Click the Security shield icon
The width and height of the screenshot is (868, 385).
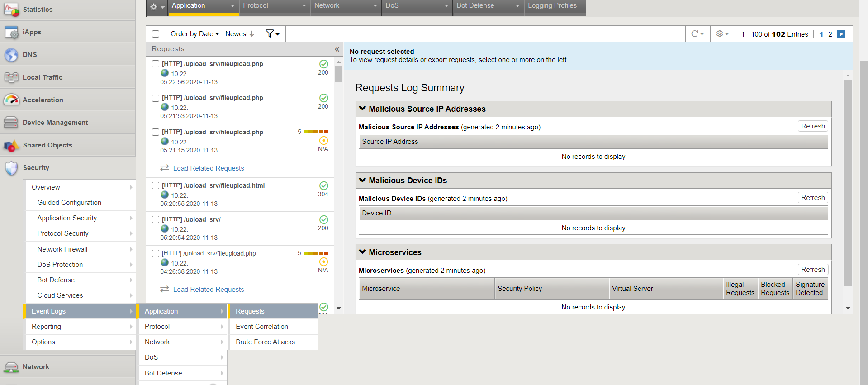[11, 168]
